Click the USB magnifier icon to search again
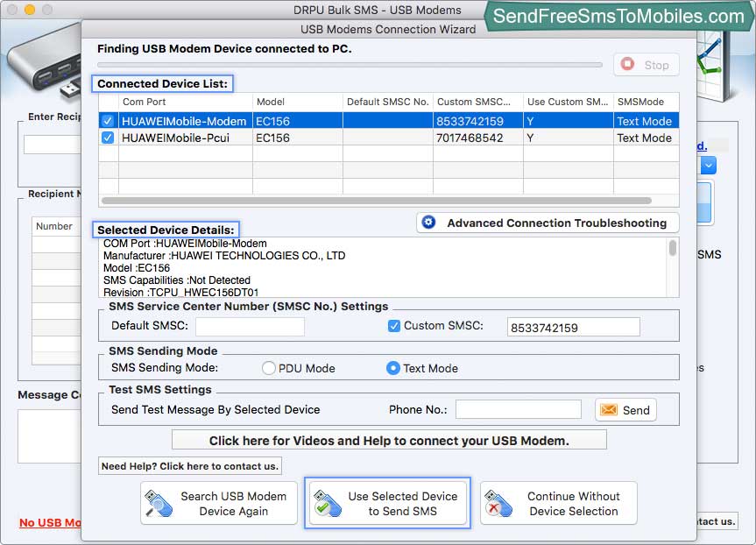 pos(159,504)
